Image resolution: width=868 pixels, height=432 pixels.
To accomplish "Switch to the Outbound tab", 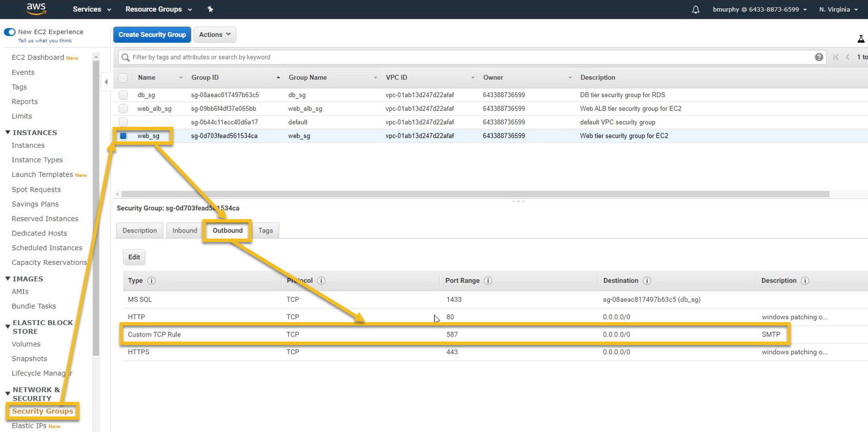I will (227, 231).
